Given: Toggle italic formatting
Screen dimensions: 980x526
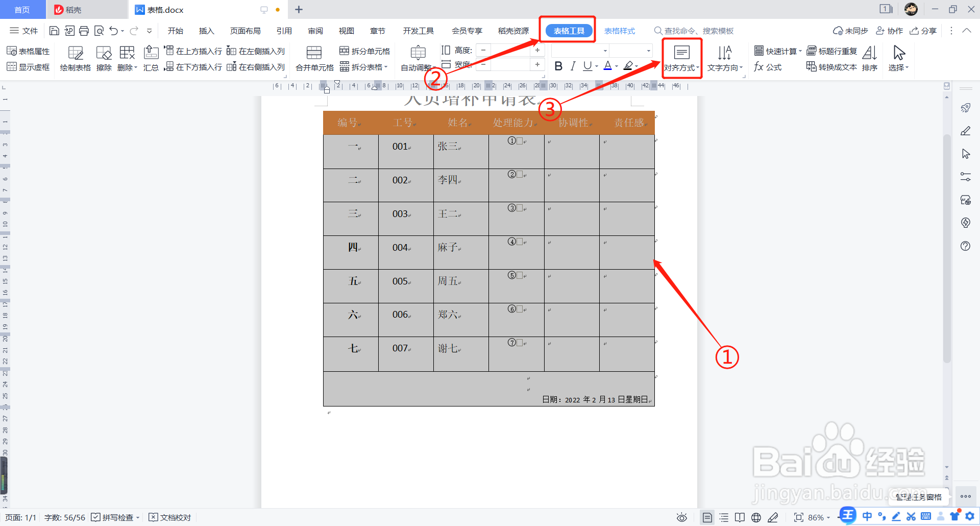Looking at the screenshot, I should tap(573, 65).
